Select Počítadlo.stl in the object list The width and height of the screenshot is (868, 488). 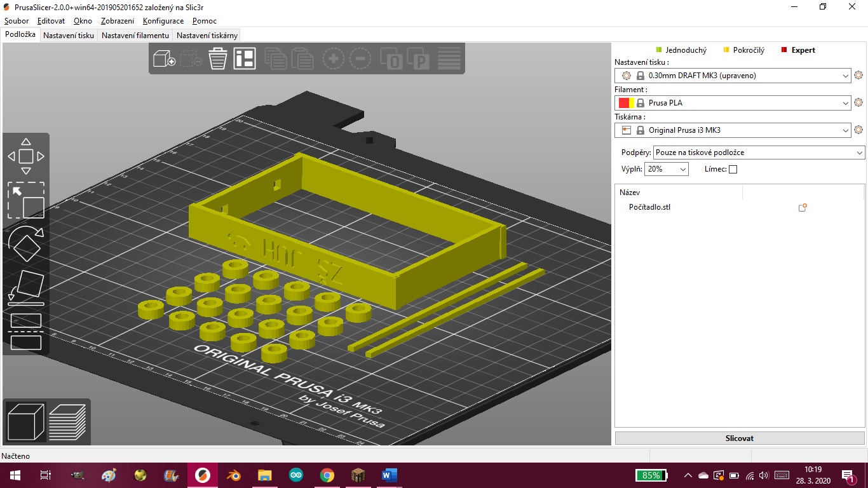pos(649,207)
